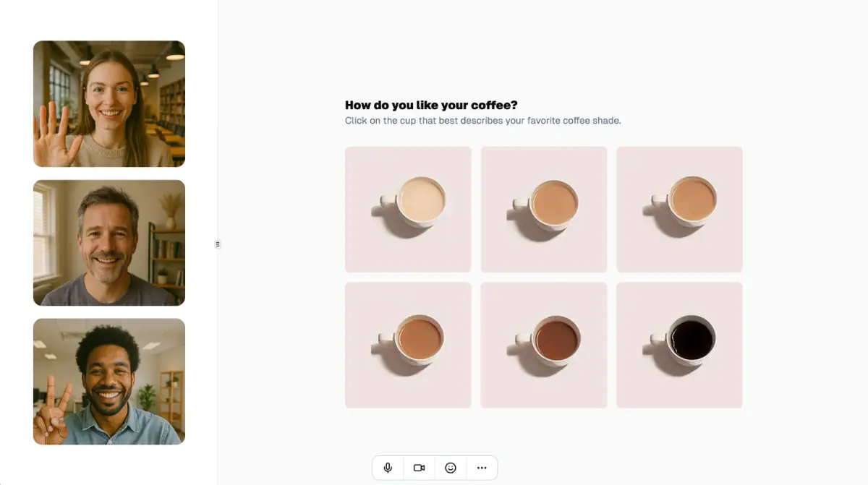Pick the black coffee cup

point(679,345)
